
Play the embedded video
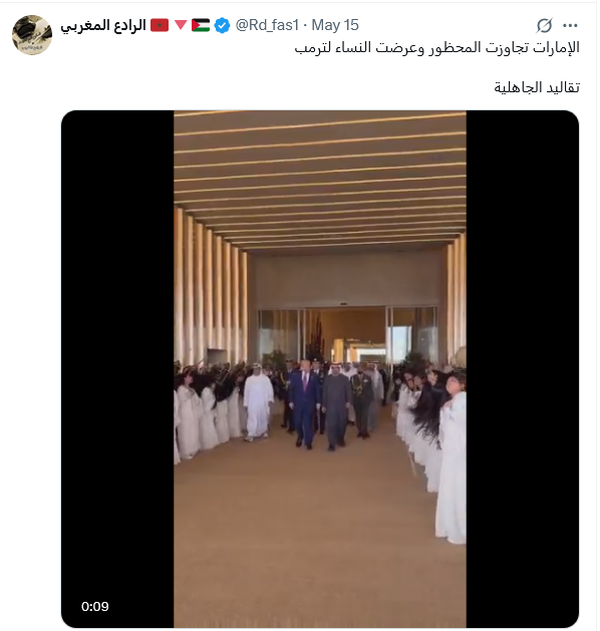(320, 369)
